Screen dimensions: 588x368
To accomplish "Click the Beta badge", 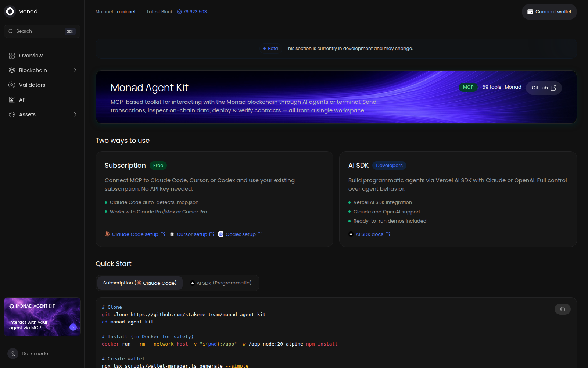I will 271,49.
